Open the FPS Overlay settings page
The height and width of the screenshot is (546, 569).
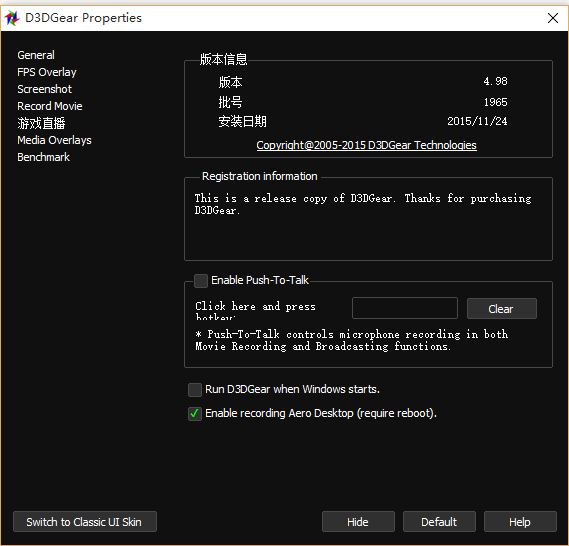click(46, 72)
